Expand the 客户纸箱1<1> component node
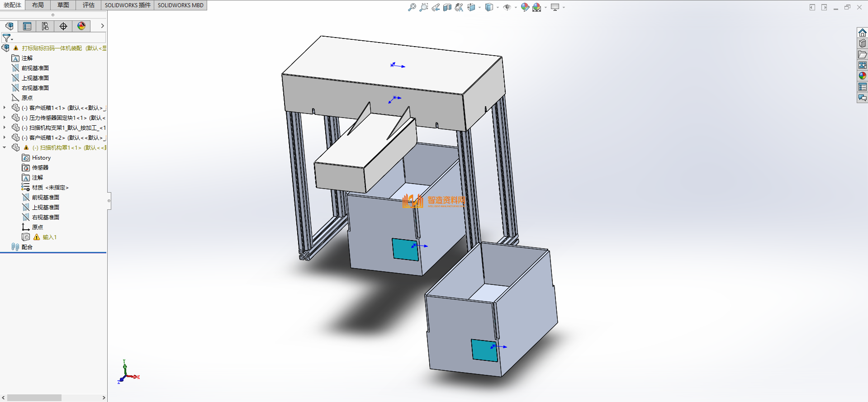Image resolution: width=868 pixels, height=402 pixels. tap(5, 108)
